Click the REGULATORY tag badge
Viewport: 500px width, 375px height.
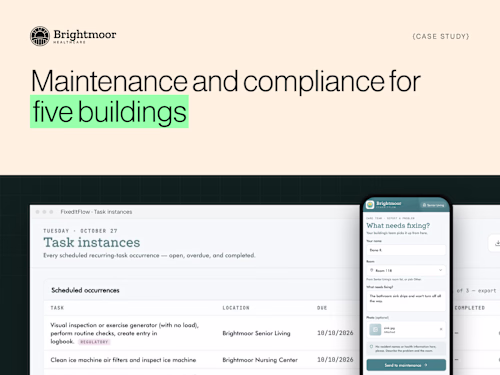point(94,342)
